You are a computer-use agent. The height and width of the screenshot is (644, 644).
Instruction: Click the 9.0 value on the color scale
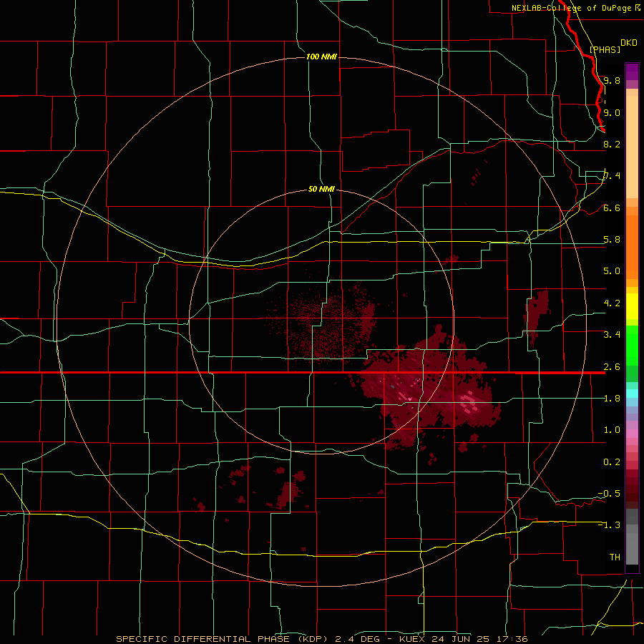pos(612,112)
